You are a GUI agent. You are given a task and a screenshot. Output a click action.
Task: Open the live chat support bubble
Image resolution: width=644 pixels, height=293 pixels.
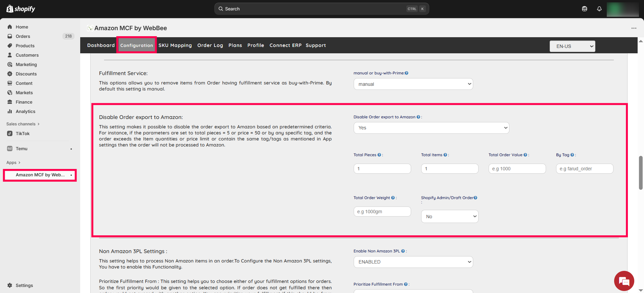pyautogui.click(x=624, y=281)
